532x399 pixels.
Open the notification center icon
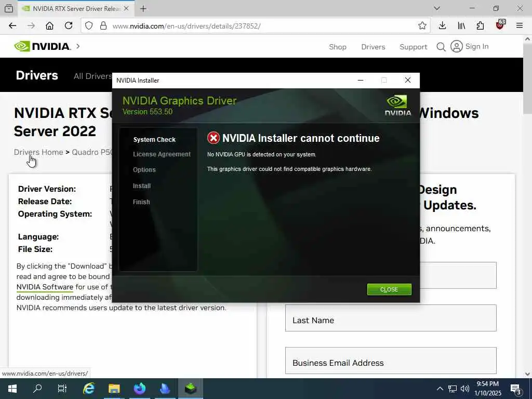tap(515, 389)
